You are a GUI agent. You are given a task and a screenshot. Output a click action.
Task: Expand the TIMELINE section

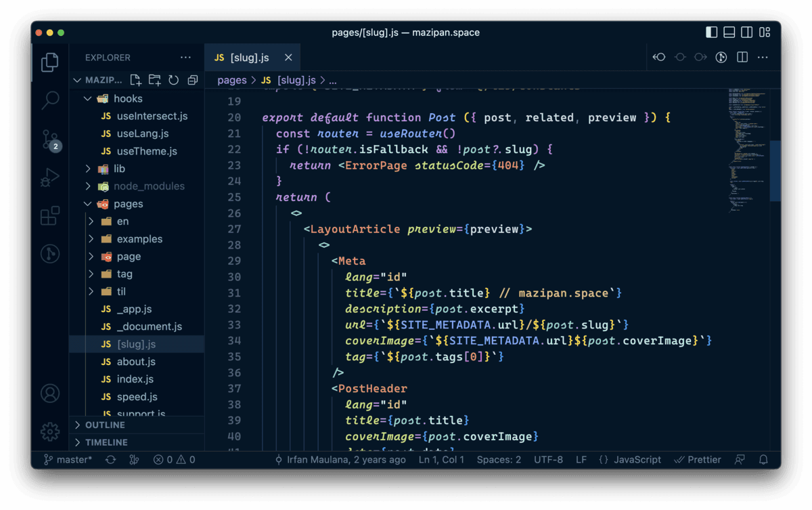[x=137, y=442]
